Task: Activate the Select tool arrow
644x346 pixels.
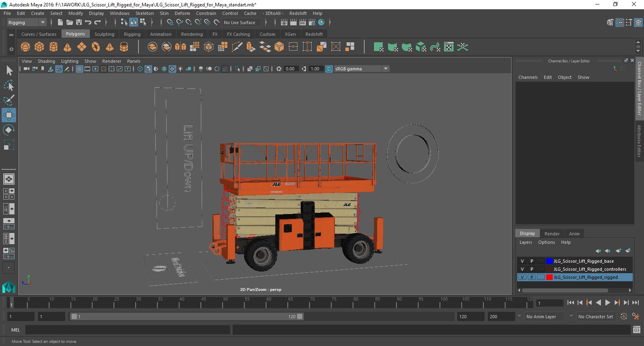Action: click(9, 71)
